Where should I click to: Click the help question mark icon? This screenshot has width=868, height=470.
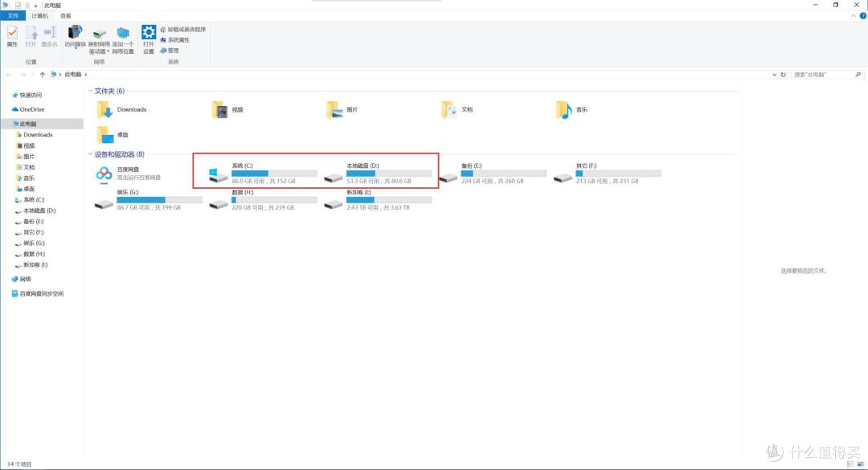coord(862,16)
